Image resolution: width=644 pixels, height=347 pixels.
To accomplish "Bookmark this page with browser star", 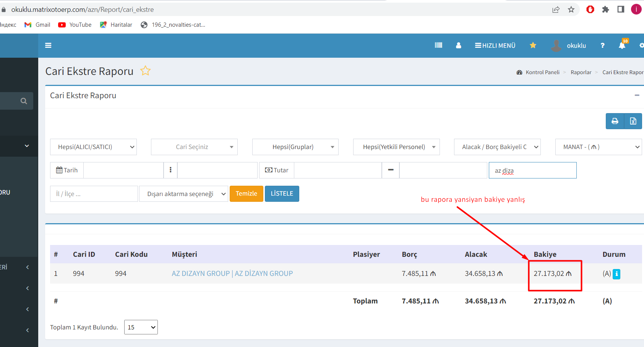I will (x=571, y=10).
